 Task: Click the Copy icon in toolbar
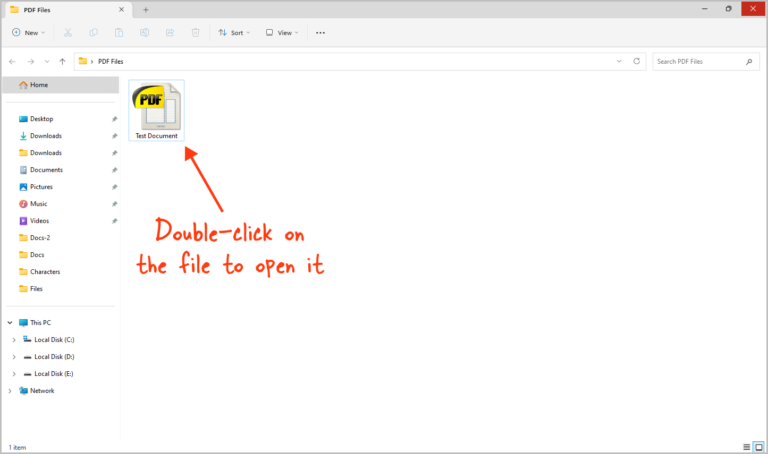(93, 33)
